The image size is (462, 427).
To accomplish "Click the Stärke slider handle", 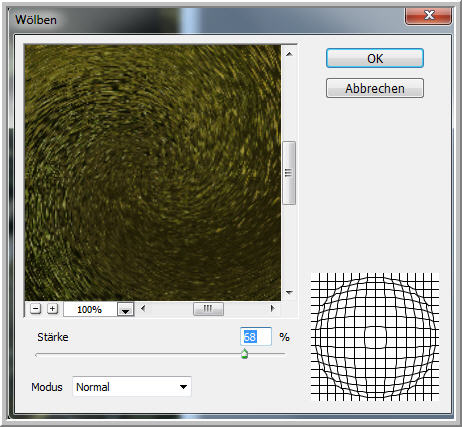I will (x=245, y=354).
